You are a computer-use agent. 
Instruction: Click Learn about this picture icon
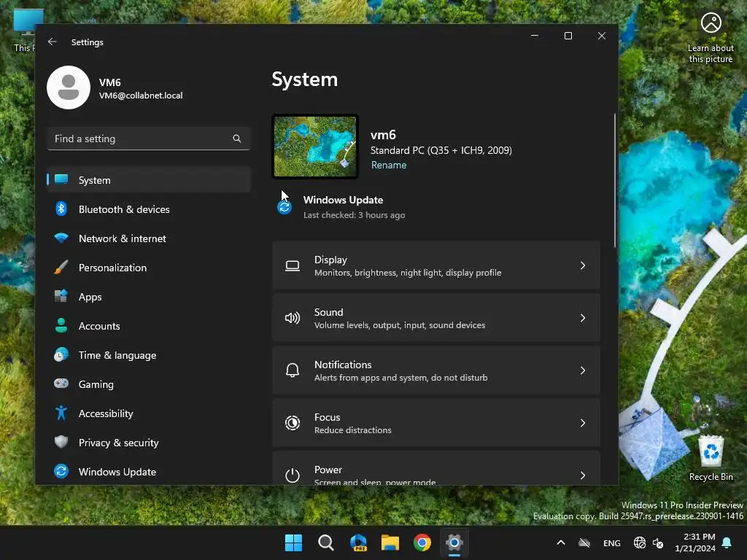[x=711, y=23]
